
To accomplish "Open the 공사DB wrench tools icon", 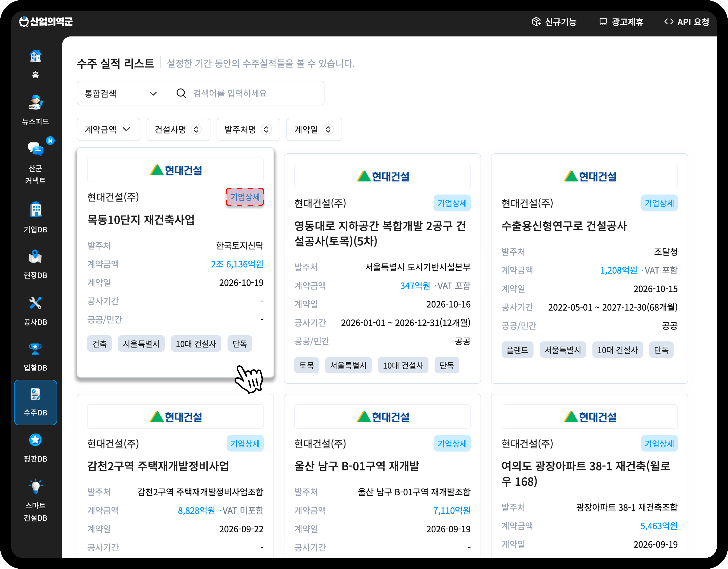I will (x=35, y=303).
